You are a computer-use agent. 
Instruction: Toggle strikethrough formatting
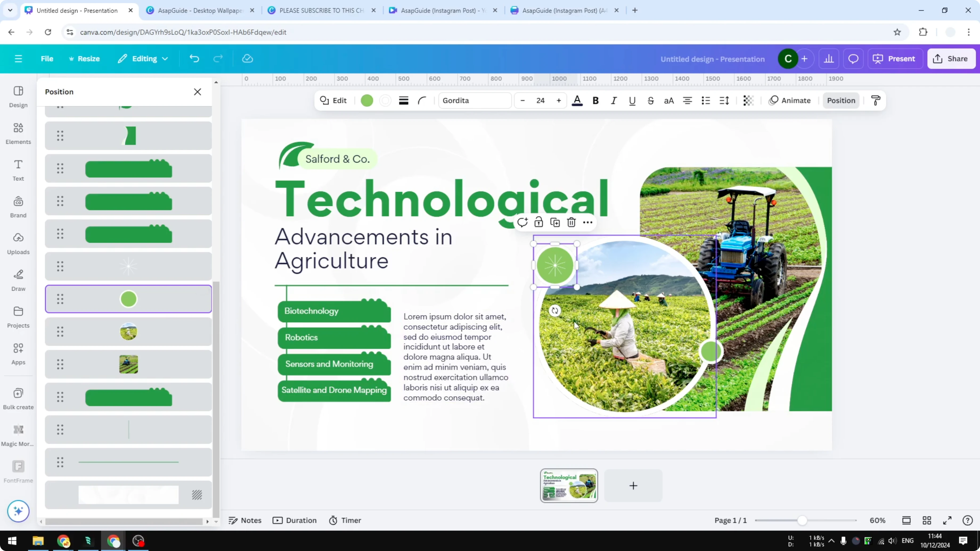click(651, 100)
